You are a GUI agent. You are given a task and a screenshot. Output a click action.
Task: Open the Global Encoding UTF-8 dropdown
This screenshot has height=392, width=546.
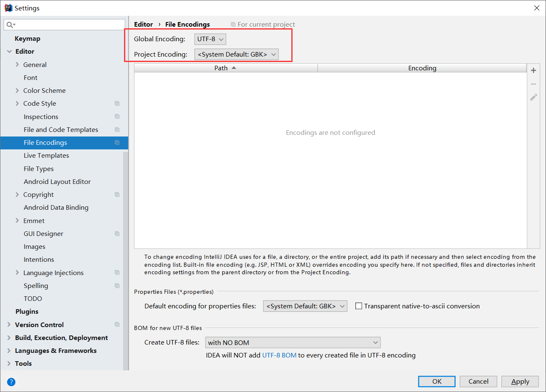click(x=210, y=39)
